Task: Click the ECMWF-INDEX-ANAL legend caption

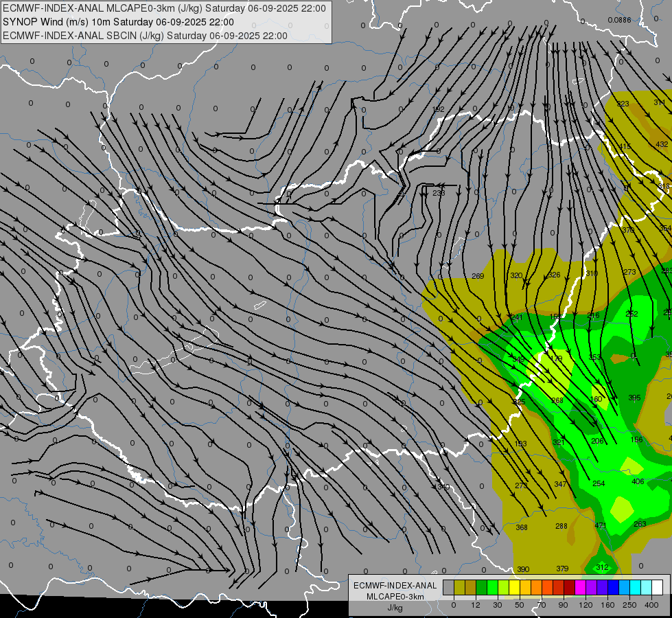Action: (395, 586)
